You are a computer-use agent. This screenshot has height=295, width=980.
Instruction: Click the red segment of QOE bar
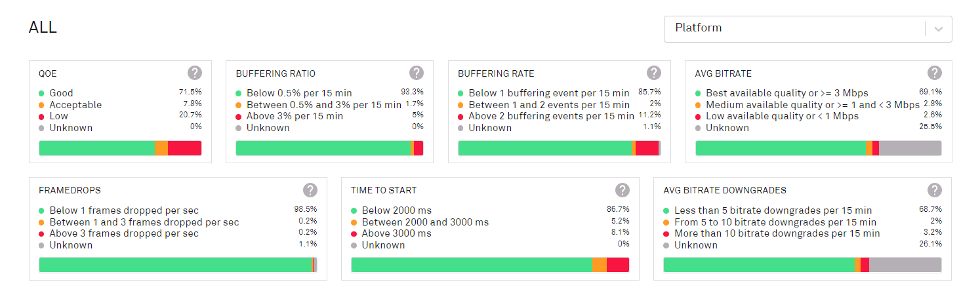click(x=184, y=148)
